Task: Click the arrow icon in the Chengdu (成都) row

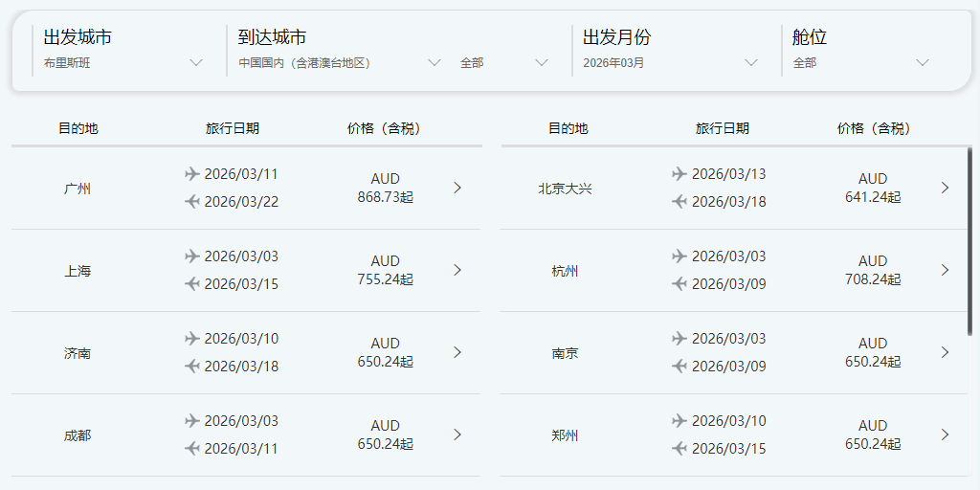Action: (457, 434)
